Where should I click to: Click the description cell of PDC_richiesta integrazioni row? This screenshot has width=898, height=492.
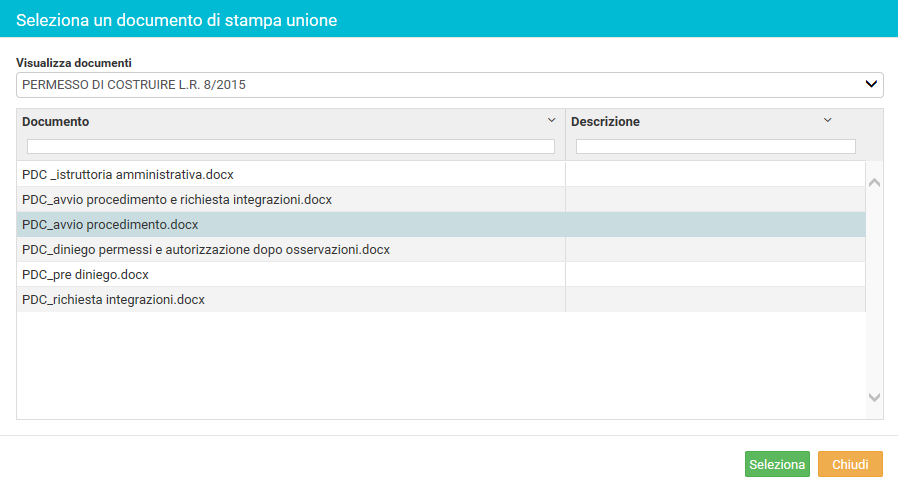tap(715, 300)
